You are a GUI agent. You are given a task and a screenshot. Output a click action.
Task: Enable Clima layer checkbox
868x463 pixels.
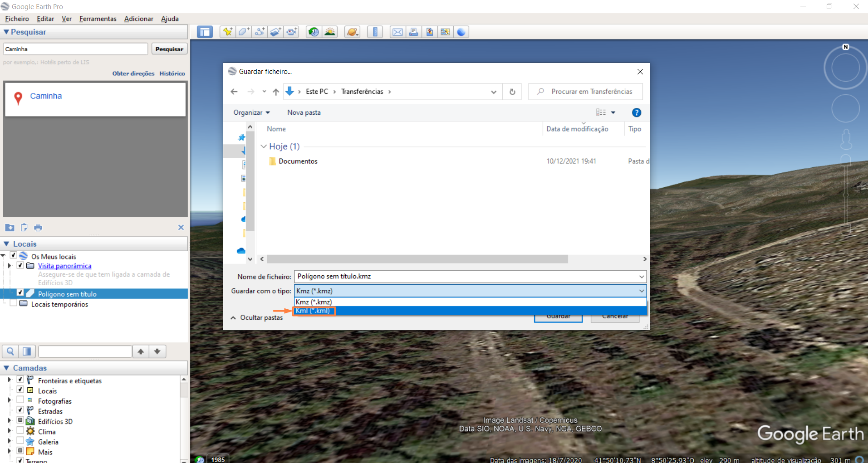(x=20, y=430)
